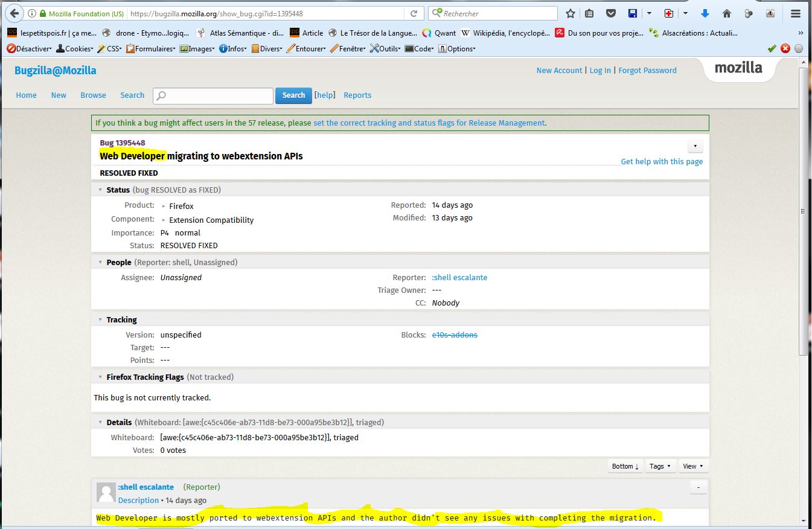Open the Firefox hamburger menu
This screenshot has height=529, width=812.
(x=796, y=13)
